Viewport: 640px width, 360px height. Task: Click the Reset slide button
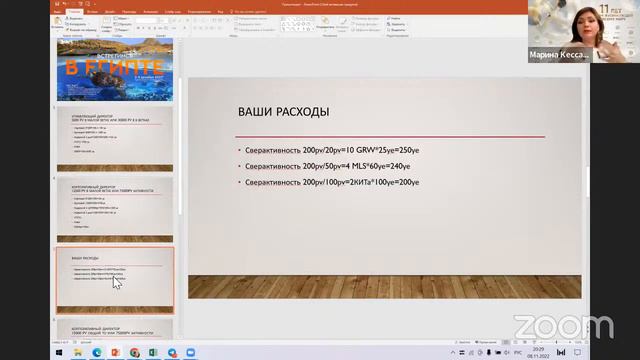tap(122, 24)
